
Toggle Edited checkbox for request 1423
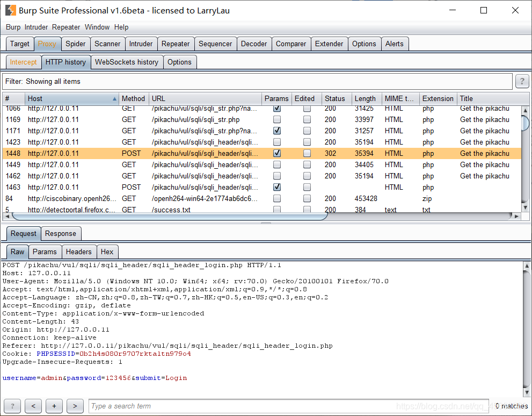(x=307, y=142)
